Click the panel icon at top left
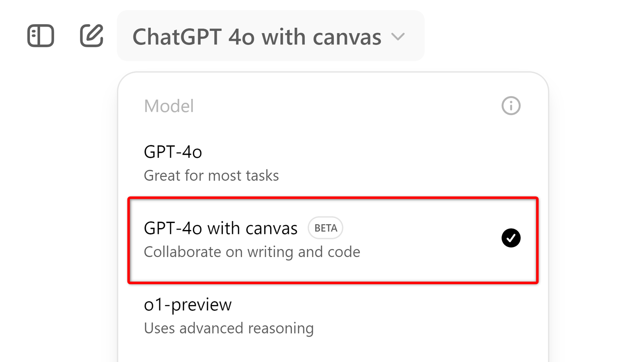The image size is (644, 362). point(41,36)
